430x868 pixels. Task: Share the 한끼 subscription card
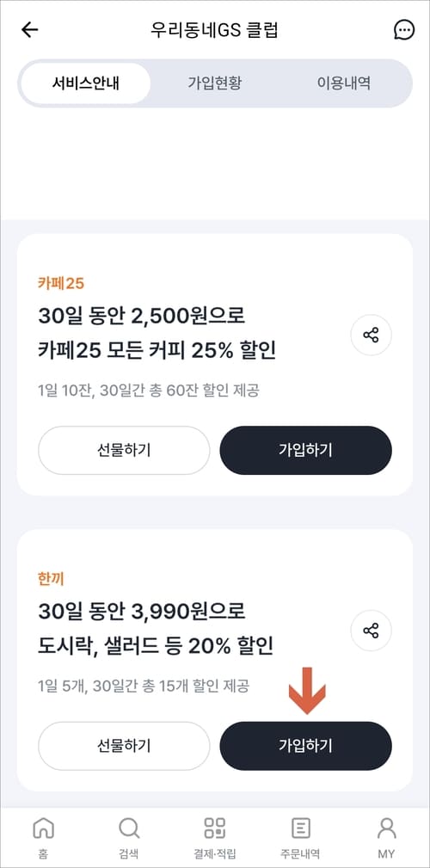[x=371, y=631]
